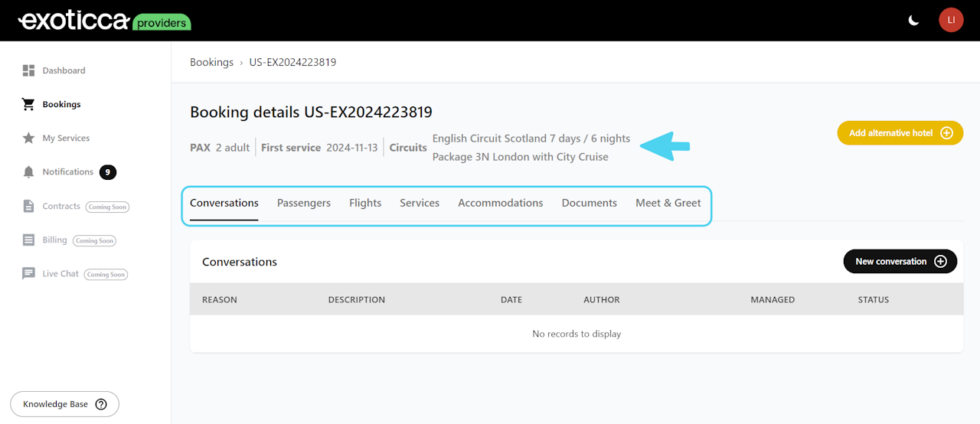Click the Live Chat bubble icon
Viewport: 980px width, 424px height.
click(28, 274)
